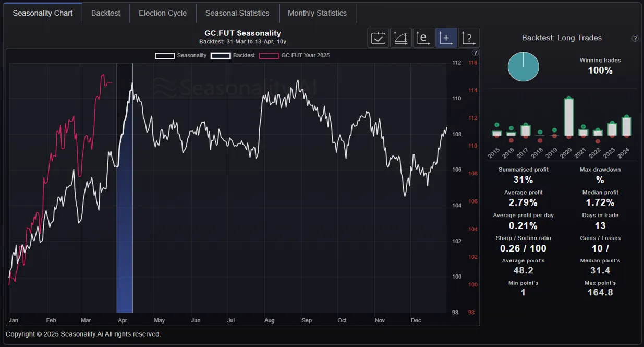Click the 2017 bar in backtest chart
Viewport: 644px width, 347px height.
(526, 130)
